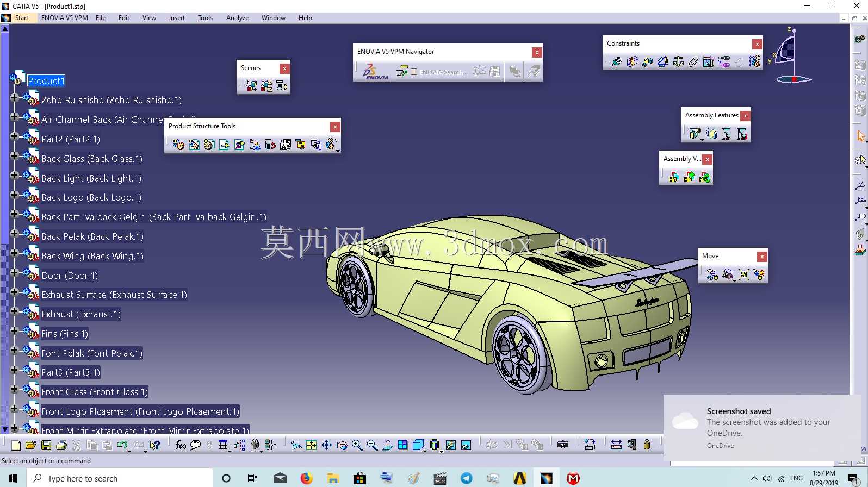
Task: Click the Angle Constraint icon in Constraints
Action: [662, 61]
